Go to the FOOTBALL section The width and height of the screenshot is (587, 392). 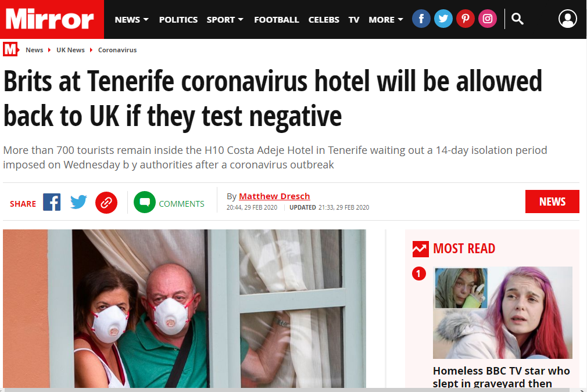276,19
